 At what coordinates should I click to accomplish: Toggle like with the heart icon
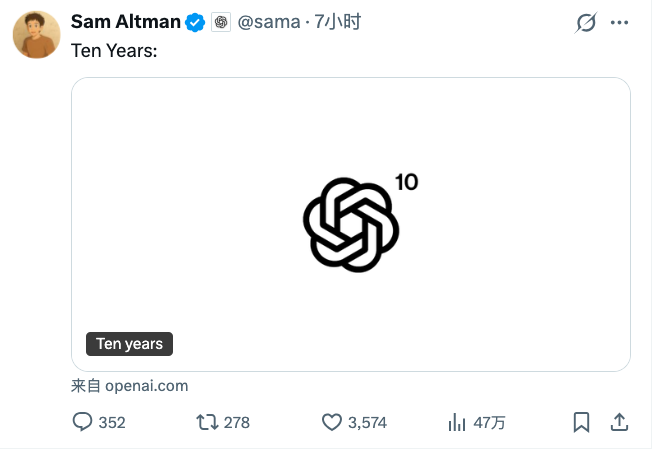pos(332,422)
